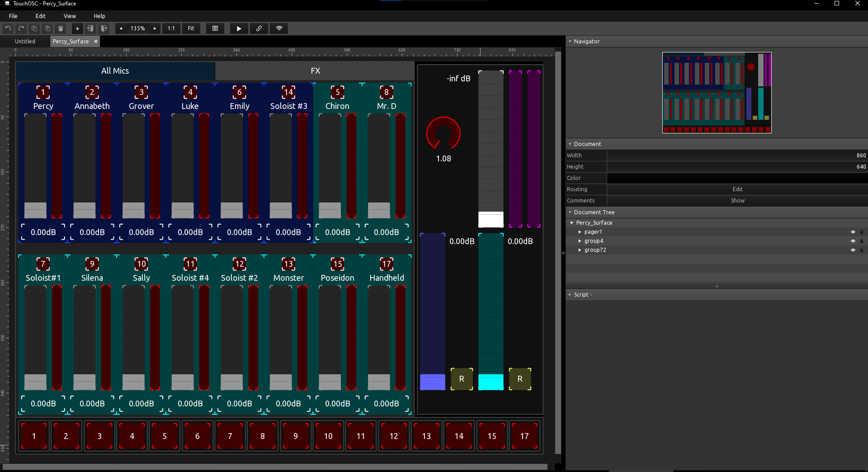Screen dimensions: 868x472
Task: Click the exit-group door icon
Action: (104, 28)
